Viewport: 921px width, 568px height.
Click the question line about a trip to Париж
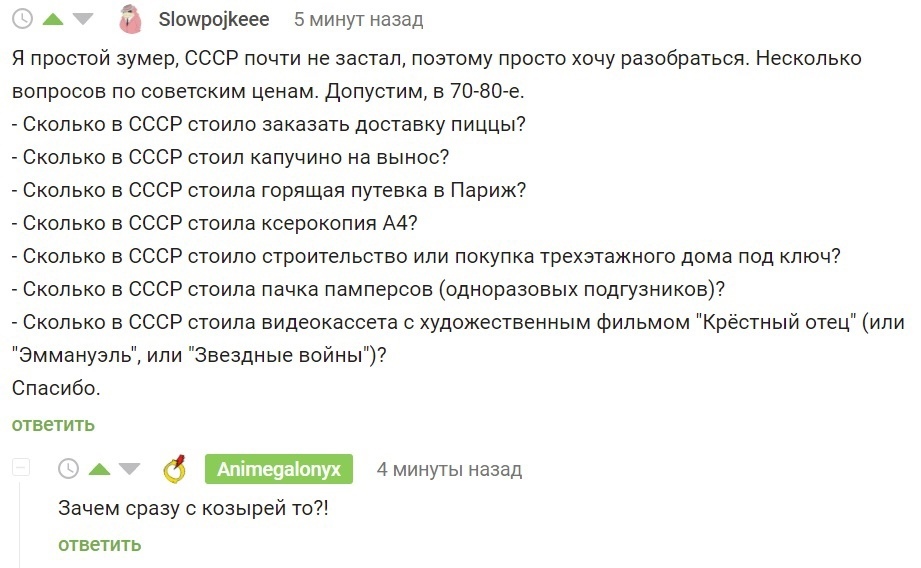pos(270,190)
